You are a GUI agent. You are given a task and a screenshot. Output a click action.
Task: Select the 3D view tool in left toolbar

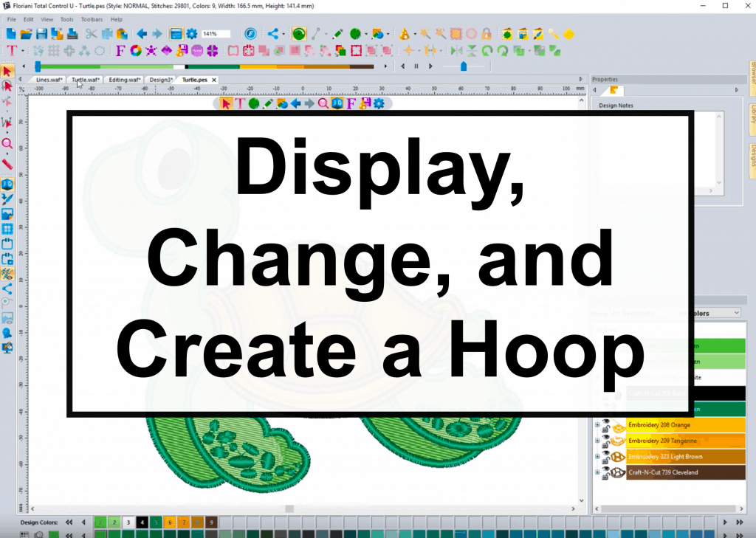click(x=8, y=184)
